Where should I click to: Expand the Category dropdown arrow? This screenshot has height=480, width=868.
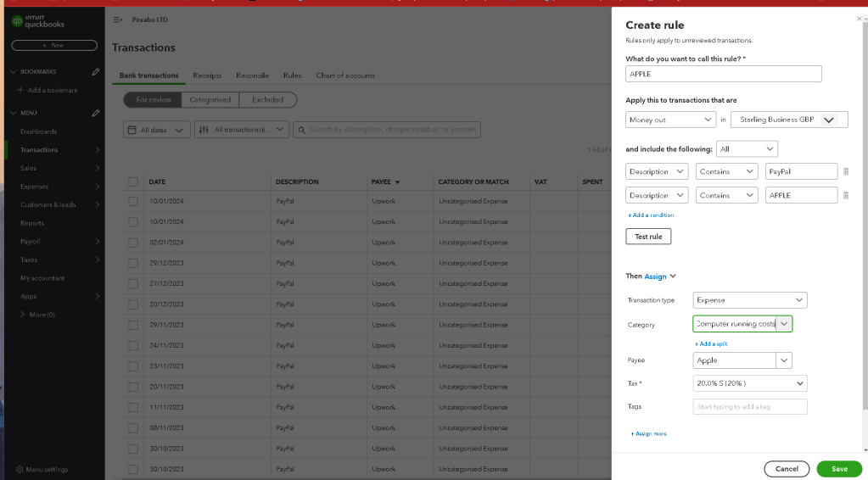pyautogui.click(x=784, y=324)
